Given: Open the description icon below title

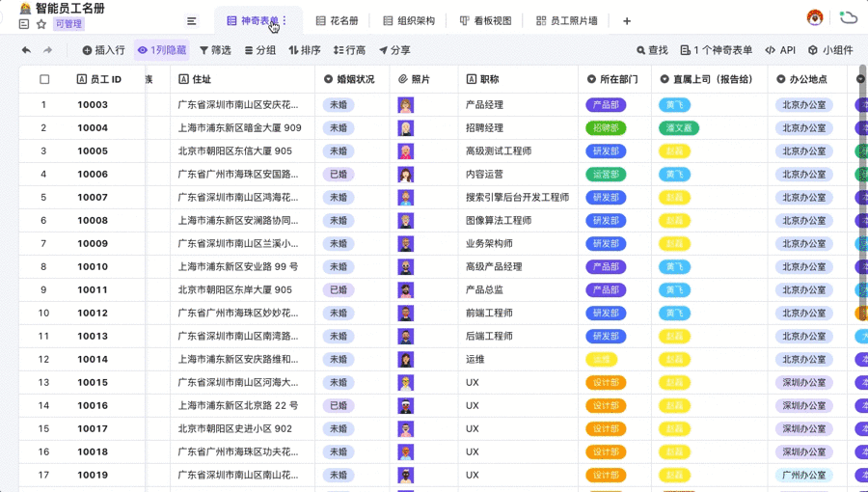Looking at the screenshot, I should click(24, 24).
